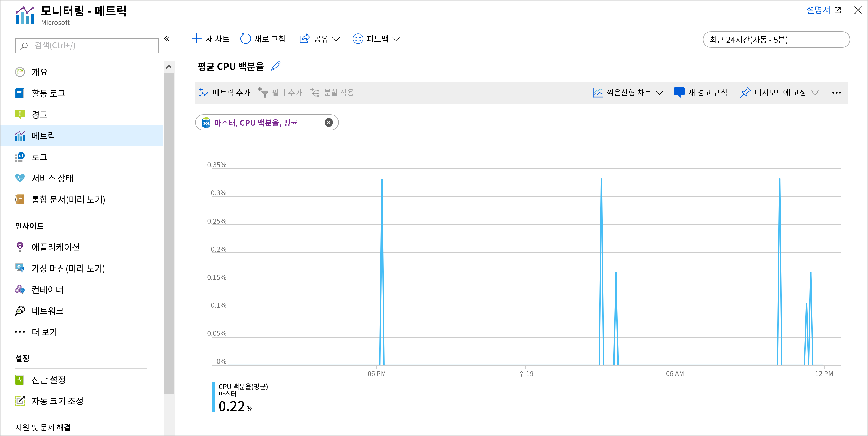The image size is (868, 436).
Task: Edit chart title with pencil icon
Action: (276, 66)
